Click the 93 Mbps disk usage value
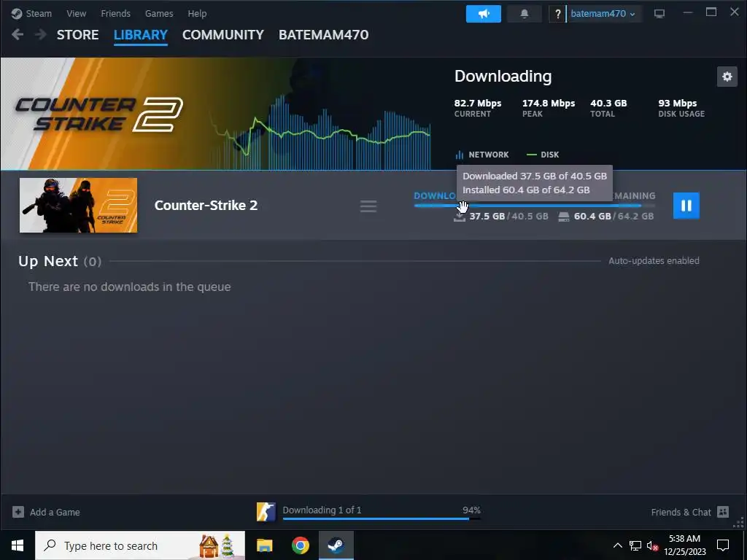This screenshot has height=560, width=747. pos(678,103)
